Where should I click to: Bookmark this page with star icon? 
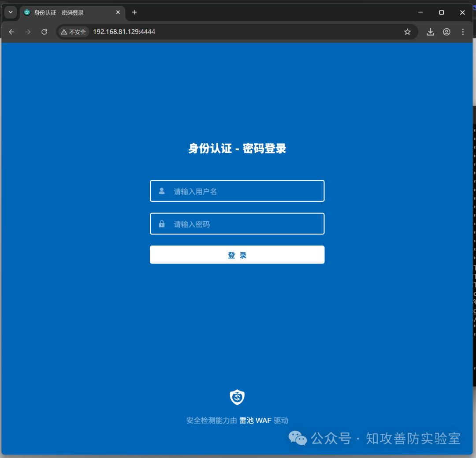(407, 32)
